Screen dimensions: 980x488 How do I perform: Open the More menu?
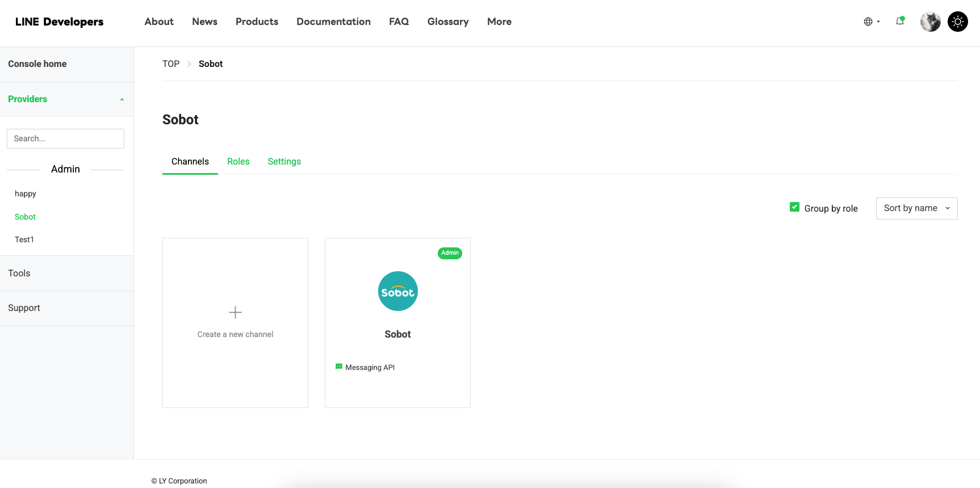[x=499, y=22]
